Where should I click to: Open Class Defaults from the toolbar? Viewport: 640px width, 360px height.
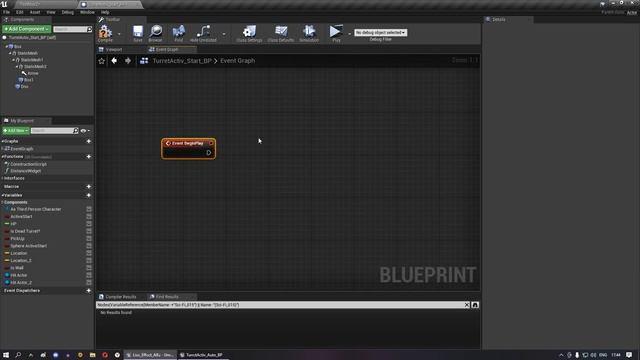tap(281, 32)
